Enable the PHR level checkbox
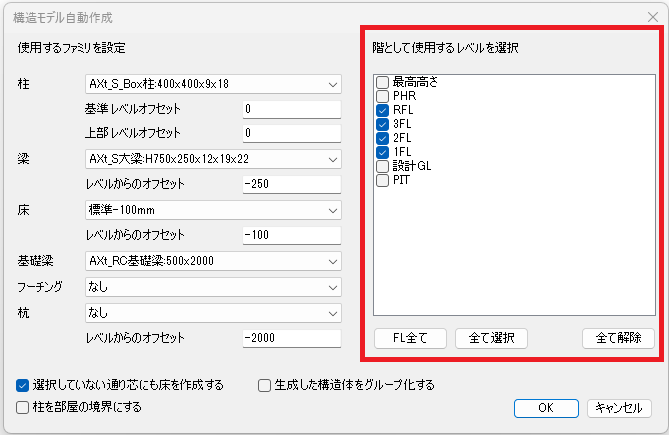This screenshot has height=435, width=669. pyautogui.click(x=382, y=96)
